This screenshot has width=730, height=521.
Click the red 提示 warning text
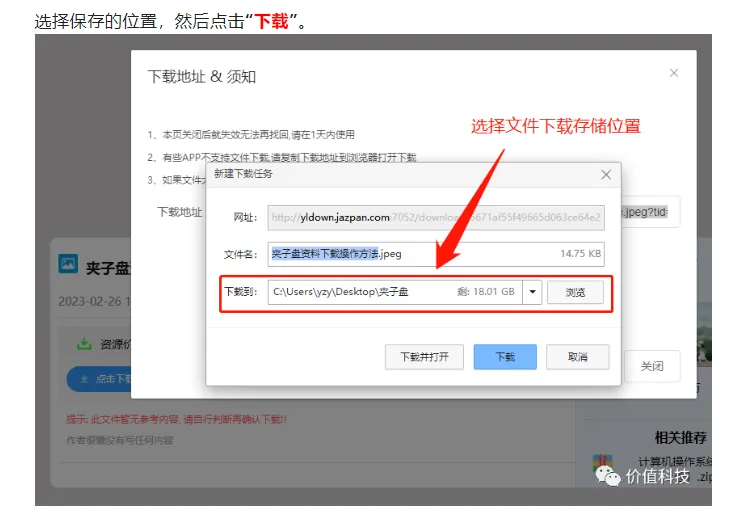176,420
